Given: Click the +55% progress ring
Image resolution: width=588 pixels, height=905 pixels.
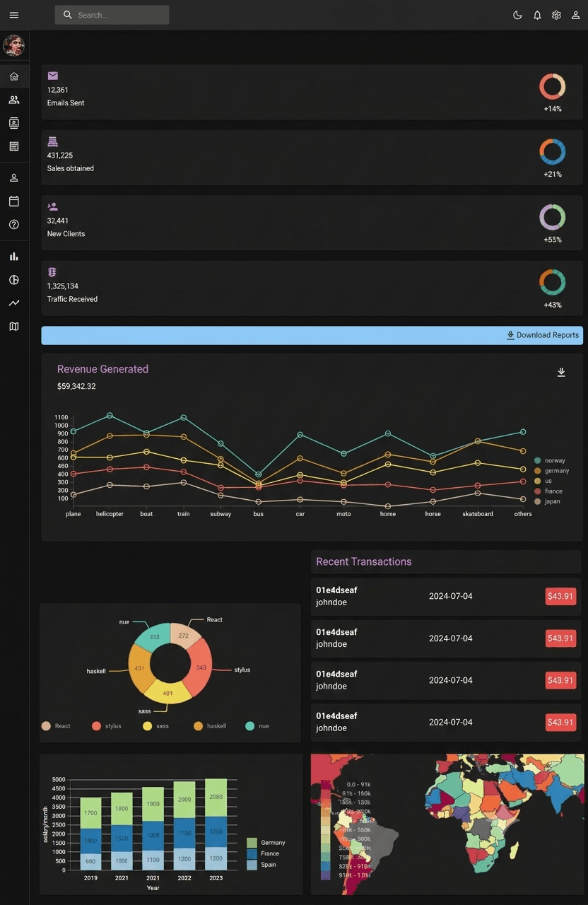Looking at the screenshot, I should pyautogui.click(x=553, y=217).
